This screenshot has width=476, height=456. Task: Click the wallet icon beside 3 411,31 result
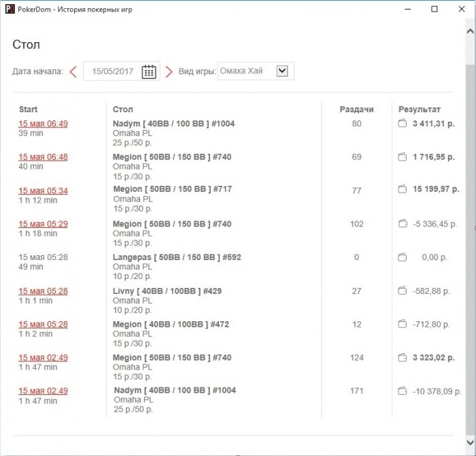click(x=402, y=124)
